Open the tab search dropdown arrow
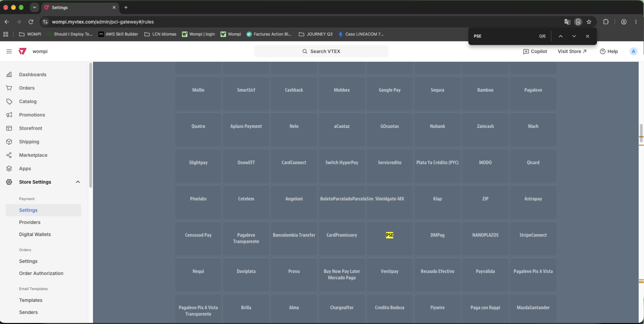644x324 pixels. [x=35, y=8]
